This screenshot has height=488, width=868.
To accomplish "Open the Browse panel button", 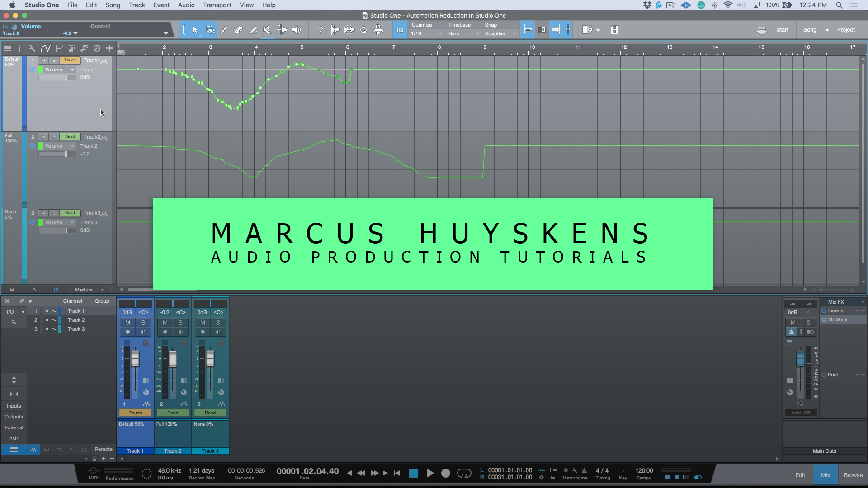I will 853,475.
